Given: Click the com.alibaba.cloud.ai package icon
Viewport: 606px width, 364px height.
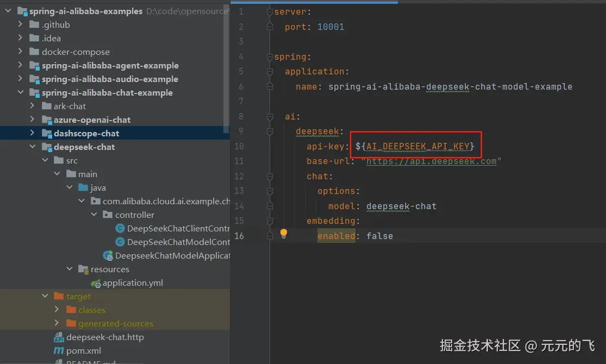Looking at the screenshot, I should [96, 201].
